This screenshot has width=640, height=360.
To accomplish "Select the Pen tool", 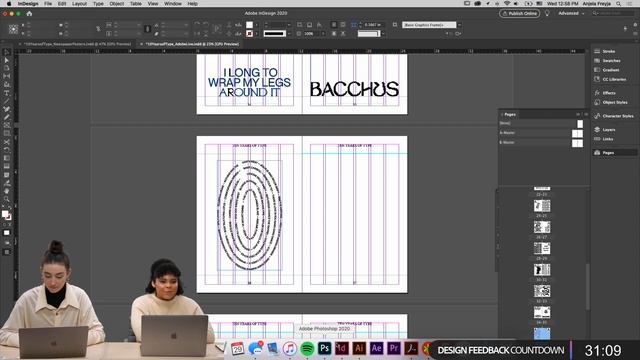I will pyautogui.click(x=7, y=109).
